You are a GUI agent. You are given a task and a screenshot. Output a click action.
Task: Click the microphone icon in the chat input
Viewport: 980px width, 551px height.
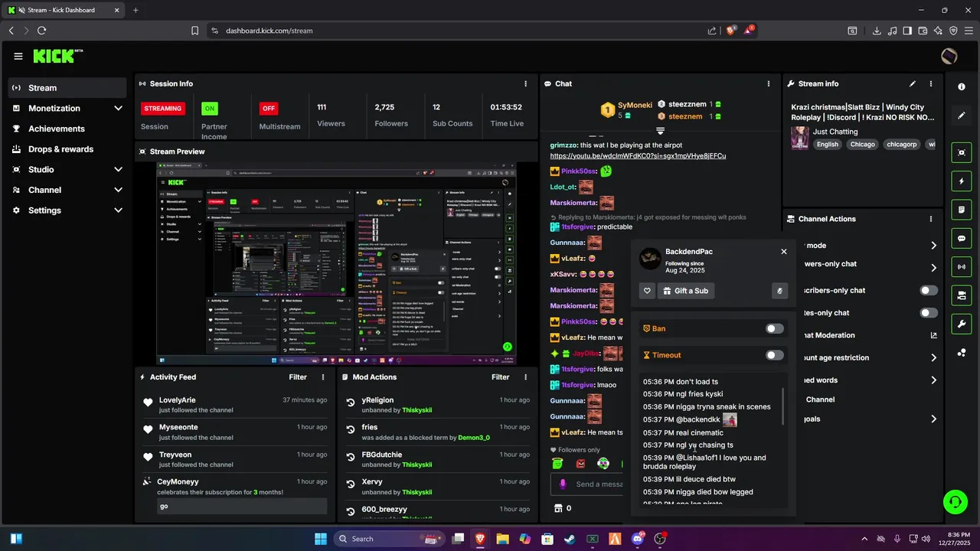pyautogui.click(x=563, y=484)
